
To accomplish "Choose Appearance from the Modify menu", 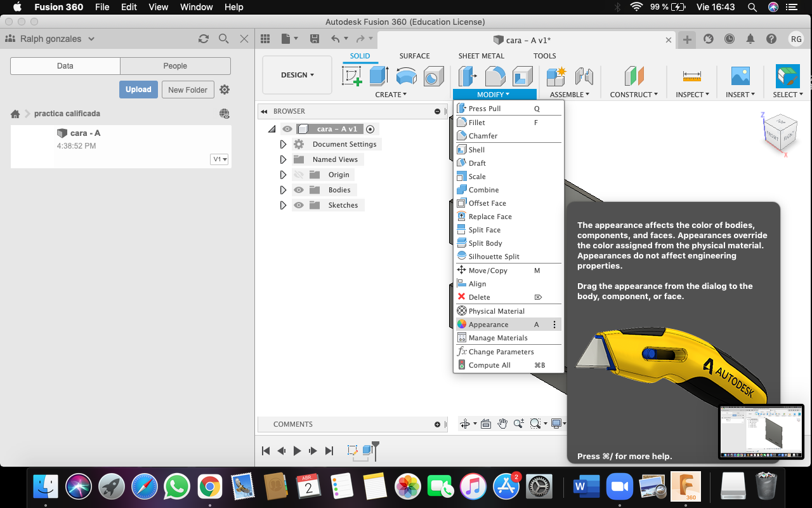I will tap(507, 324).
